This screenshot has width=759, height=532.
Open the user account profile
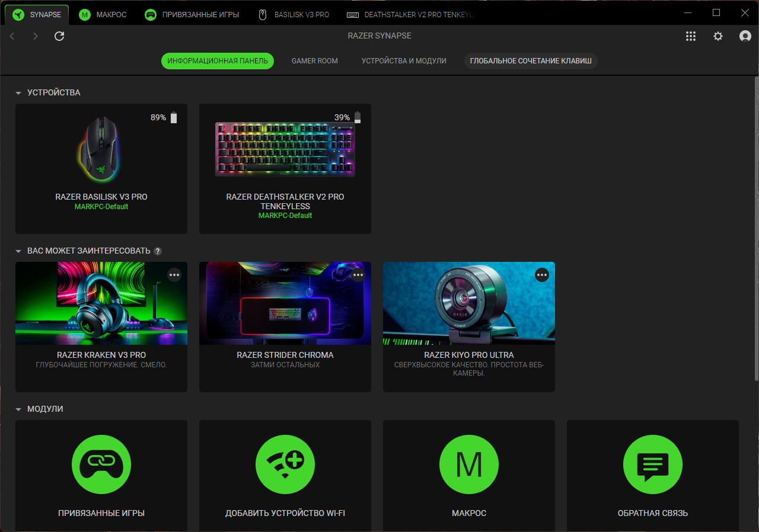745,36
